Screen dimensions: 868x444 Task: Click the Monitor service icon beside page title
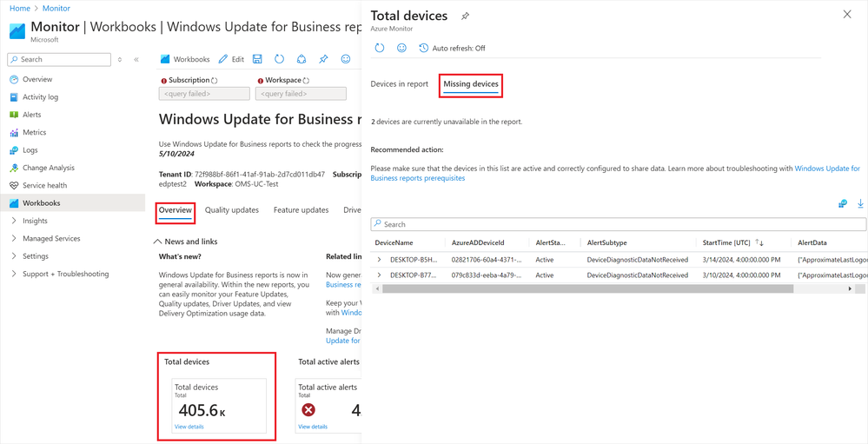coord(18,31)
